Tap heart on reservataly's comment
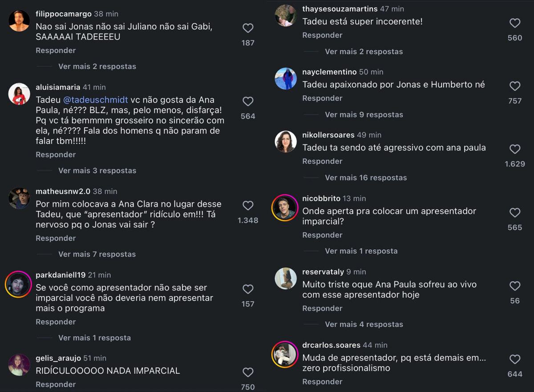 pyautogui.click(x=515, y=286)
